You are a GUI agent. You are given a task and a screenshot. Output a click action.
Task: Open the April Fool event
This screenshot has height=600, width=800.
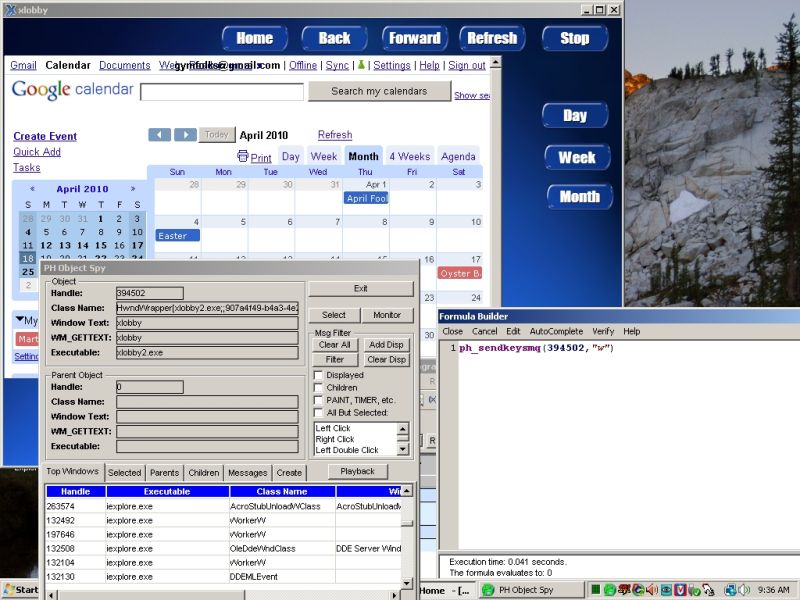click(366, 198)
